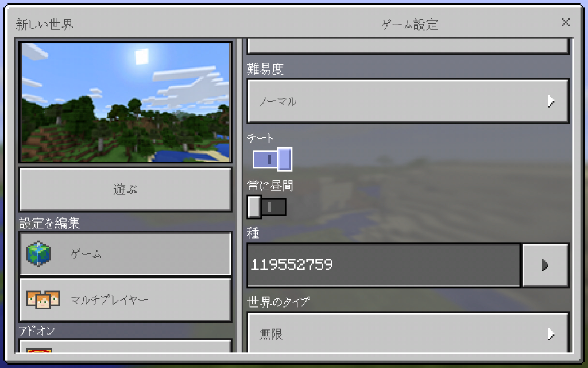Click the partially visible field above 難易度

(x=408, y=46)
